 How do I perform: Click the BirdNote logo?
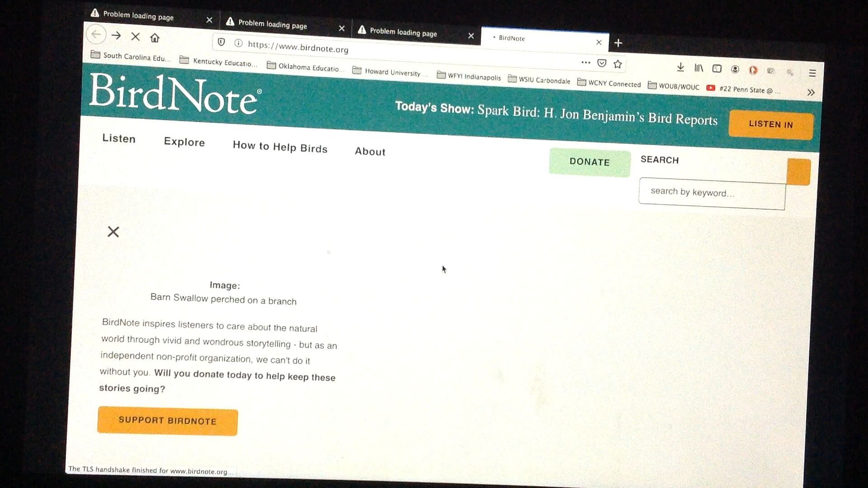175,94
